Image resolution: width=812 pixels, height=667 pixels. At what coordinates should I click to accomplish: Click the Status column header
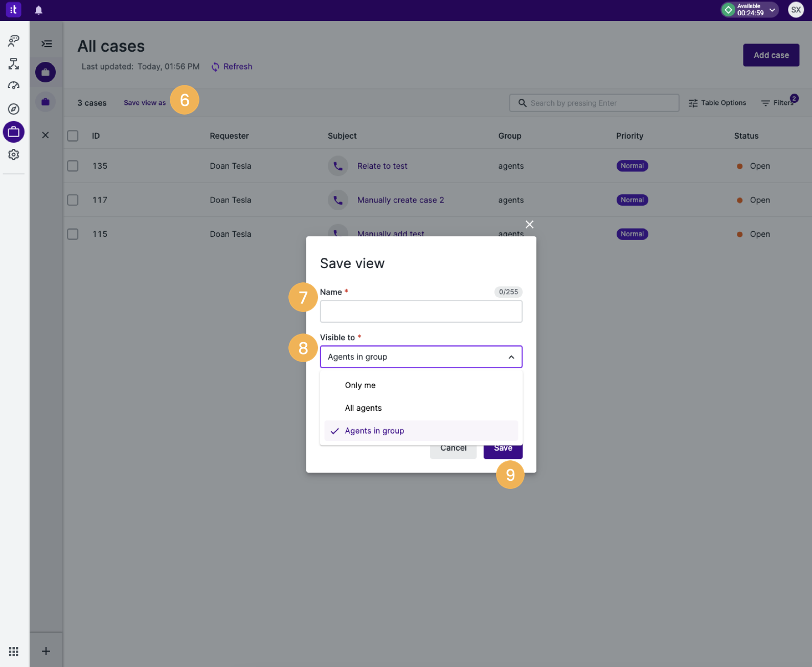coord(746,136)
